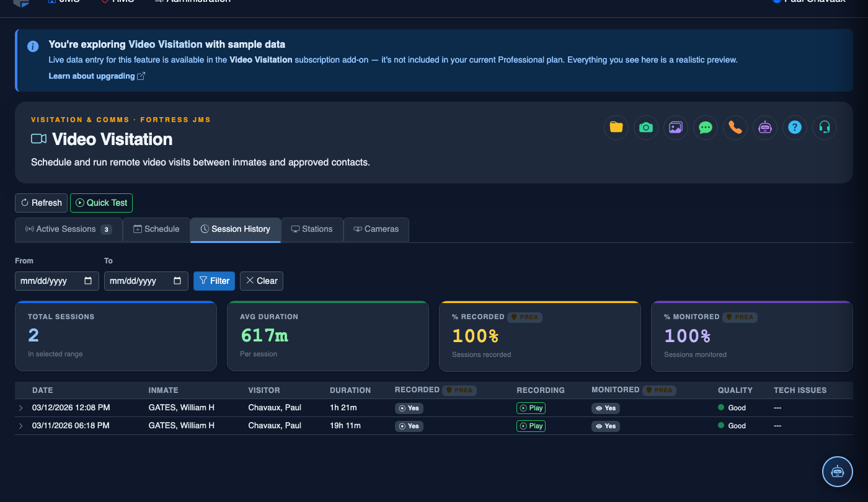Viewport: 868px width, 502px height.
Task: Click the VISITOR column header
Action: coord(264,390)
